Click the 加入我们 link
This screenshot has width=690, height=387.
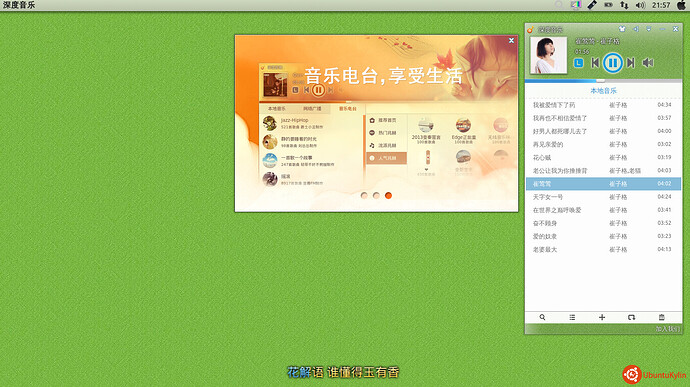[668, 329]
